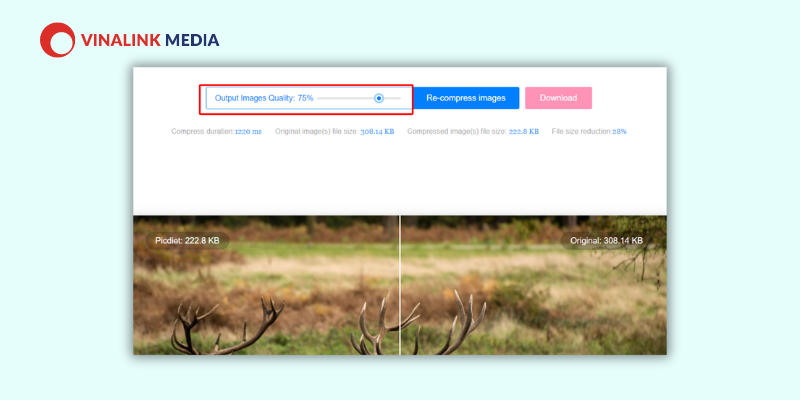The width and height of the screenshot is (800, 400).
Task: Click the File size reduction label text
Action: point(582,132)
